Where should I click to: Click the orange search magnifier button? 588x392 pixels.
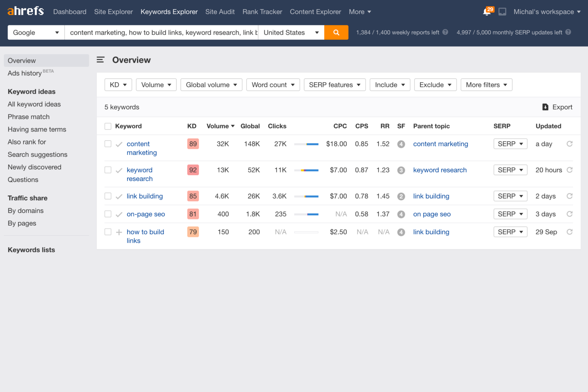tap(336, 33)
